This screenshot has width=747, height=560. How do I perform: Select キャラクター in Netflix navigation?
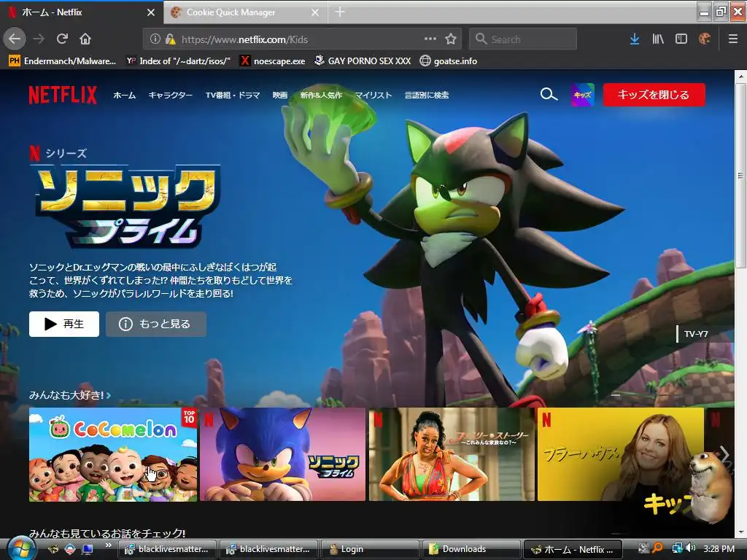(x=170, y=96)
